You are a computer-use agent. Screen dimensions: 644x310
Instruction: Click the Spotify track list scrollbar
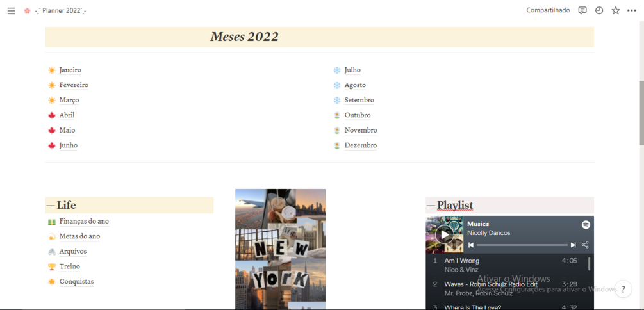[590, 264]
